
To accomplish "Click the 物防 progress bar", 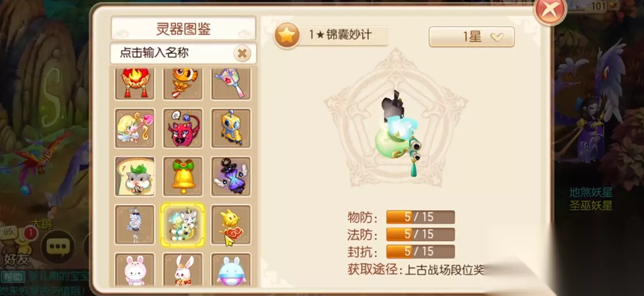I will coord(420,217).
